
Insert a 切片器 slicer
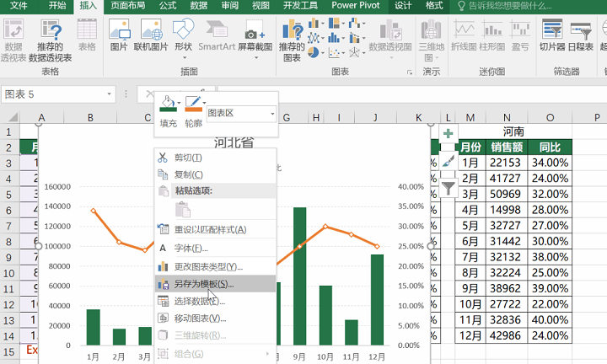click(552, 36)
